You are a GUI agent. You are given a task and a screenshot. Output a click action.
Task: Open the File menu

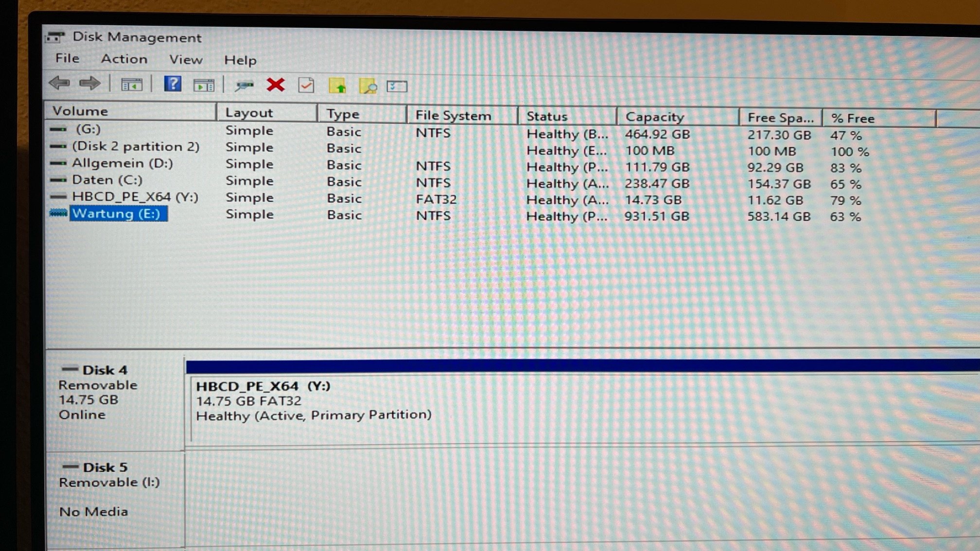[67, 58]
